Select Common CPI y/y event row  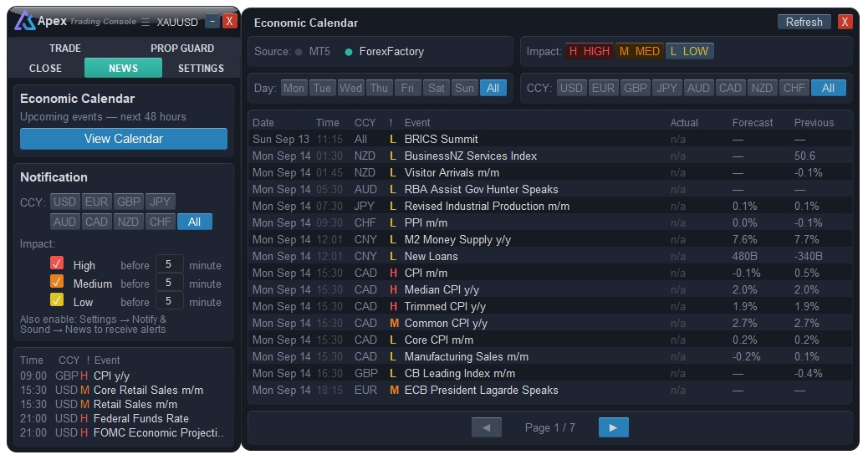click(550, 324)
